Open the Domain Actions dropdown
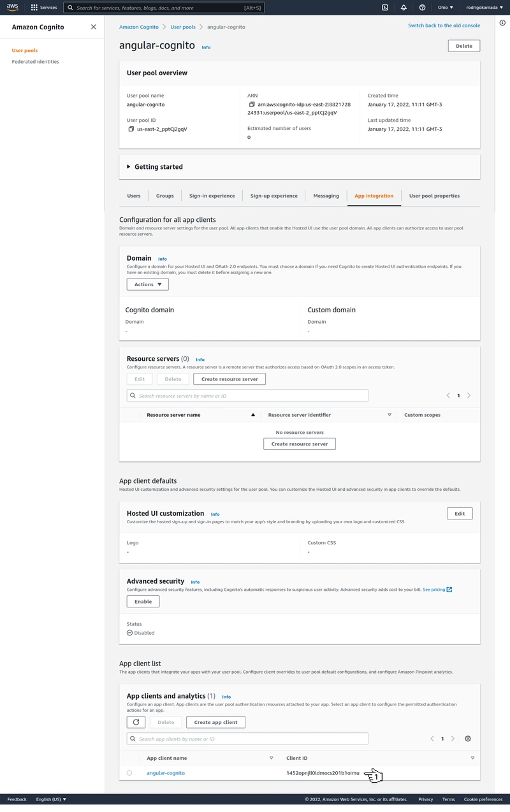Image resolution: width=510 pixels, height=812 pixels. pyautogui.click(x=147, y=284)
